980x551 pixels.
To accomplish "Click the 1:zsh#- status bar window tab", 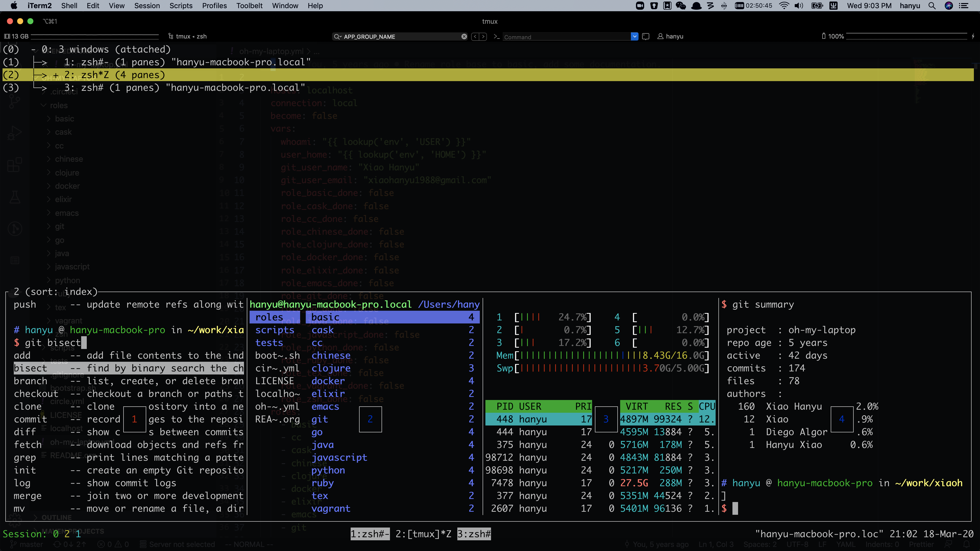I will [370, 534].
